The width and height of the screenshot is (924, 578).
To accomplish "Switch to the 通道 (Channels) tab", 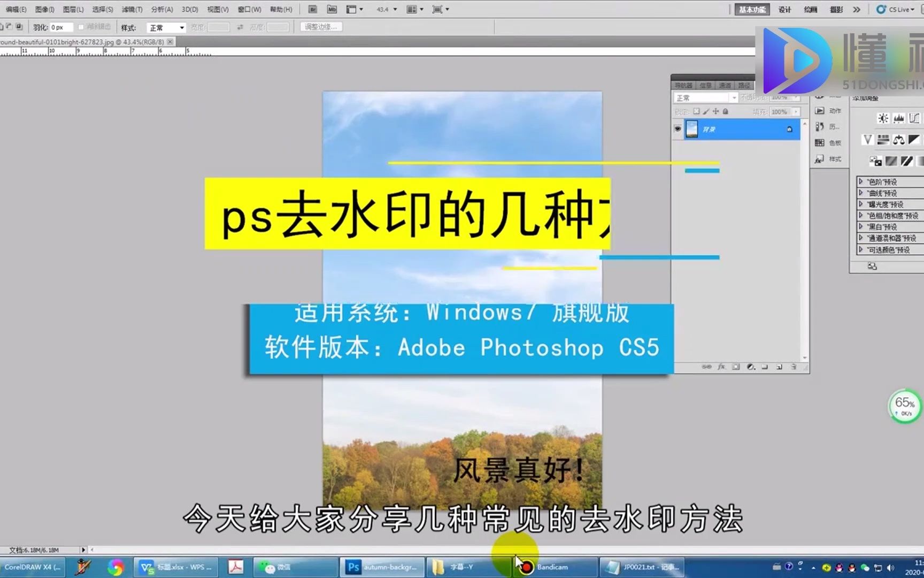I will coord(725,85).
